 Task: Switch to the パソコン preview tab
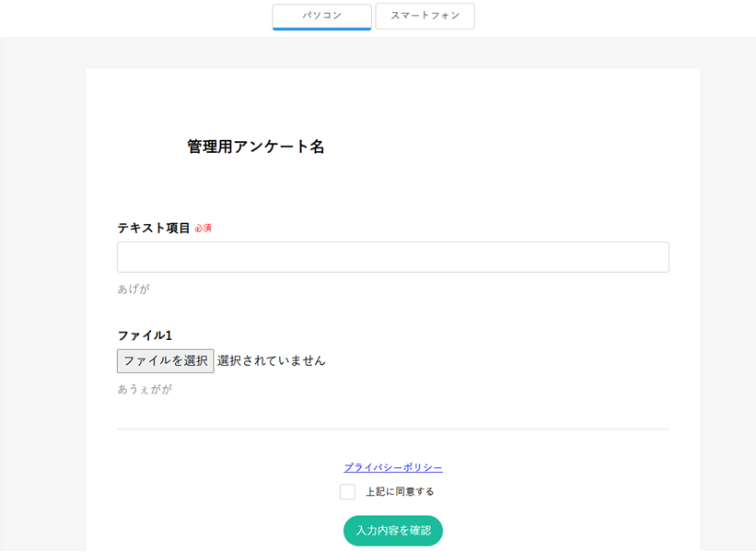321,16
